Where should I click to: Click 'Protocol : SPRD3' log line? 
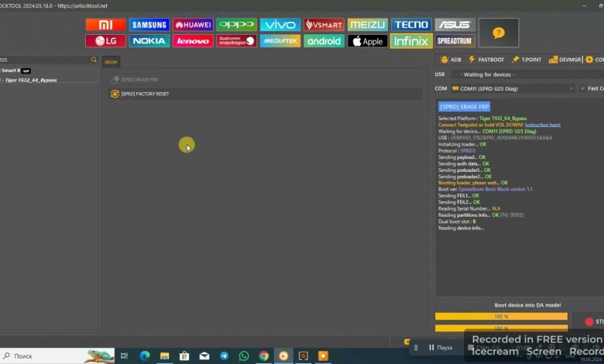tap(456, 150)
